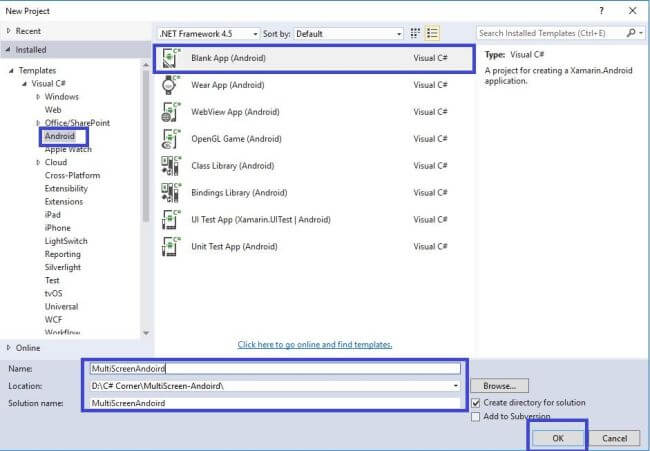Select the Silverlight category
This screenshot has width=650, height=451.
pyautogui.click(x=63, y=267)
